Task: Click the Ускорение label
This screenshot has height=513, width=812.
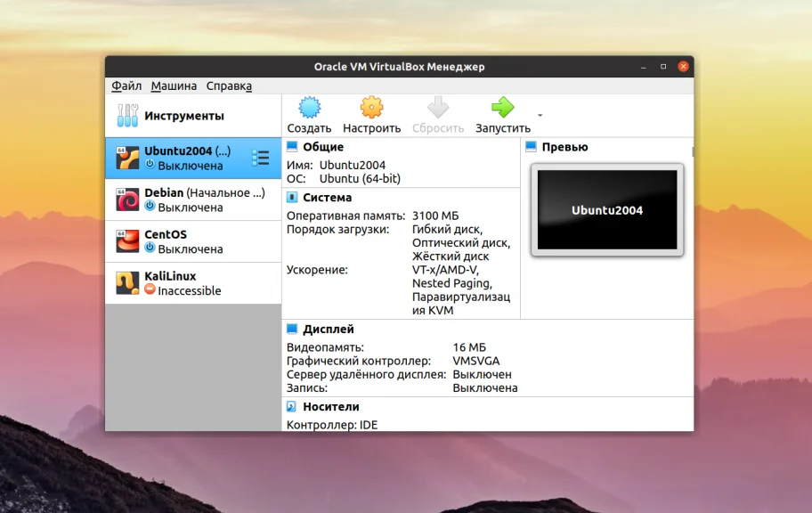Action: pyautogui.click(x=317, y=270)
